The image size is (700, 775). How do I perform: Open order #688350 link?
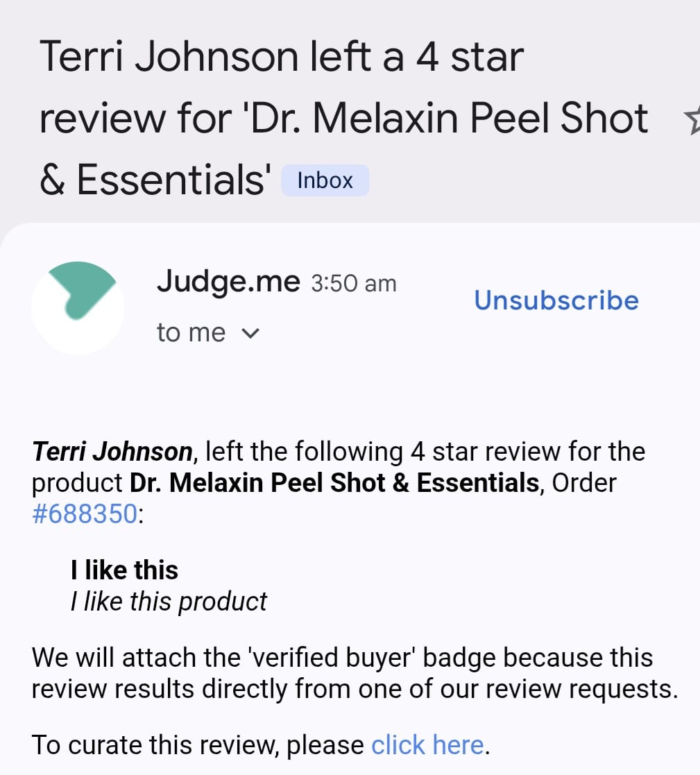[x=84, y=516]
